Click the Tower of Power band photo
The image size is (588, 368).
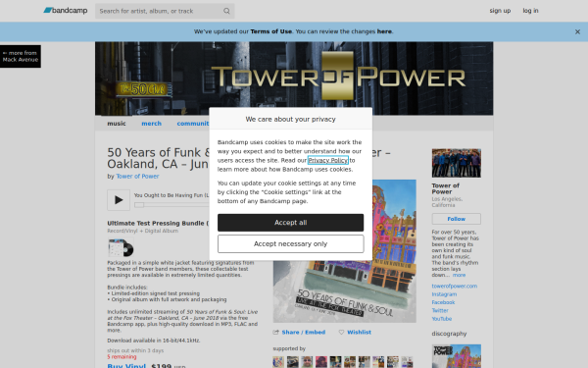point(456,163)
